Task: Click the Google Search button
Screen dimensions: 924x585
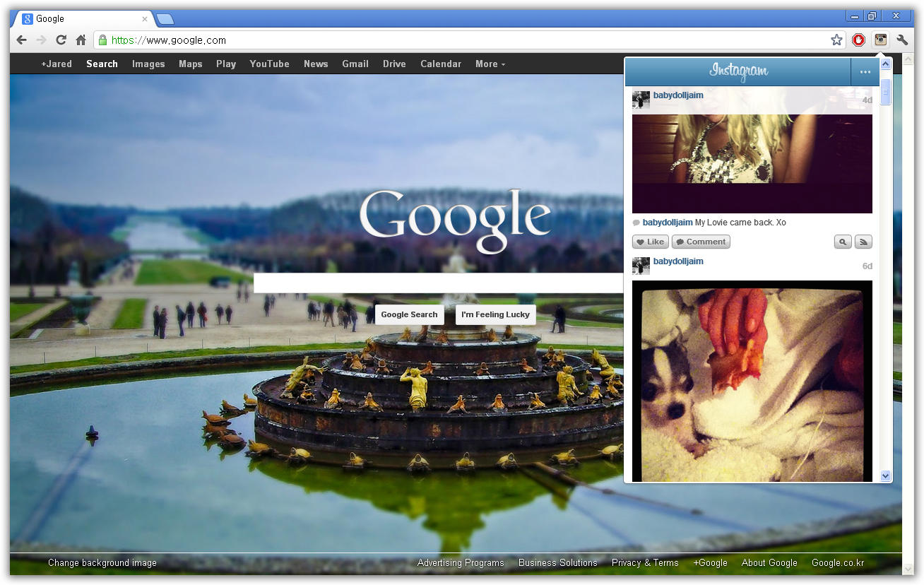Action: point(410,314)
